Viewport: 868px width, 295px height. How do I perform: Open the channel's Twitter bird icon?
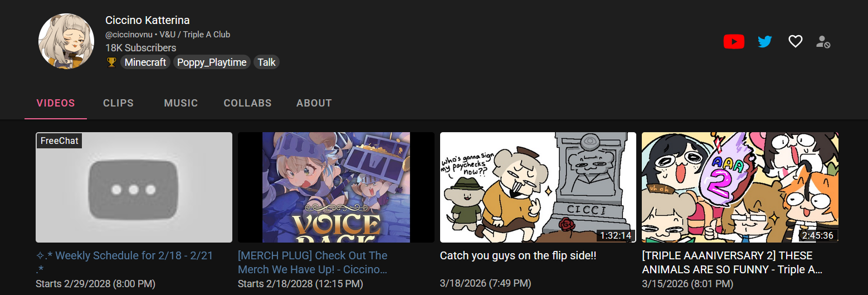tap(765, 41)
